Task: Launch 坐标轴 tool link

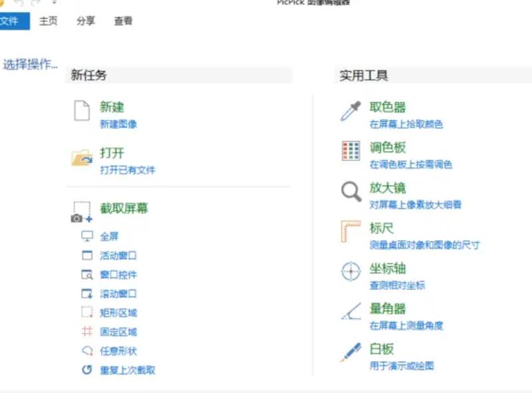Action: point(388,268)
